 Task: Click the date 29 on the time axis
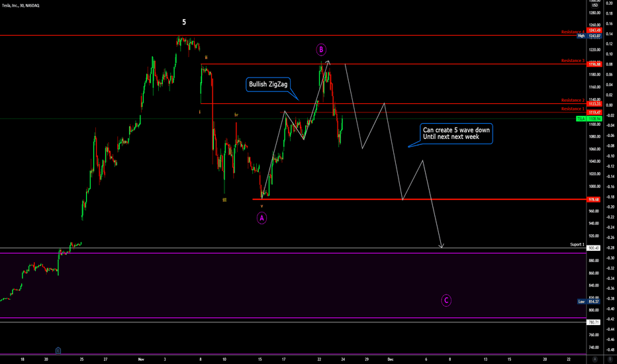pos(367,359)
